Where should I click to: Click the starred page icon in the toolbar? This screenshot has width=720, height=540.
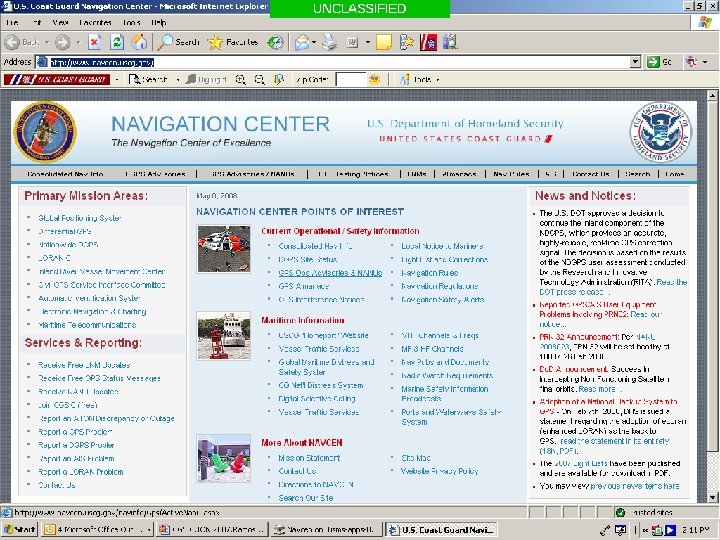tap(406, 42)
